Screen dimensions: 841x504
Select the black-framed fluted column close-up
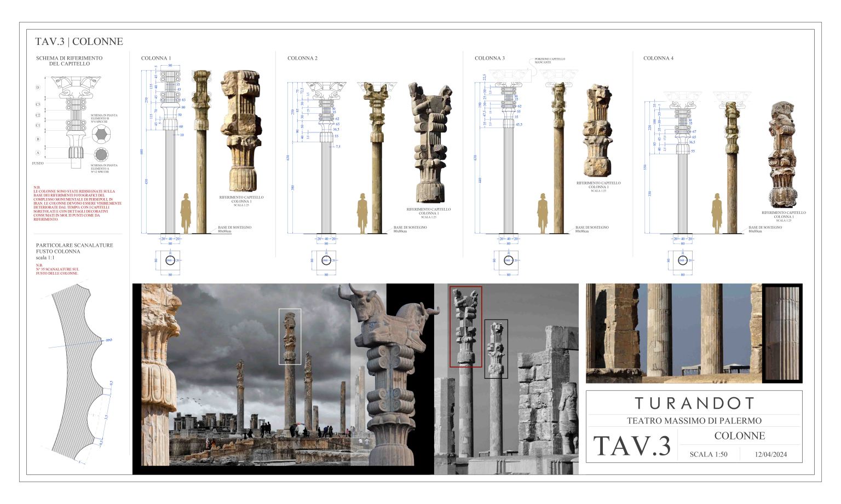click(x=782, y=333)
